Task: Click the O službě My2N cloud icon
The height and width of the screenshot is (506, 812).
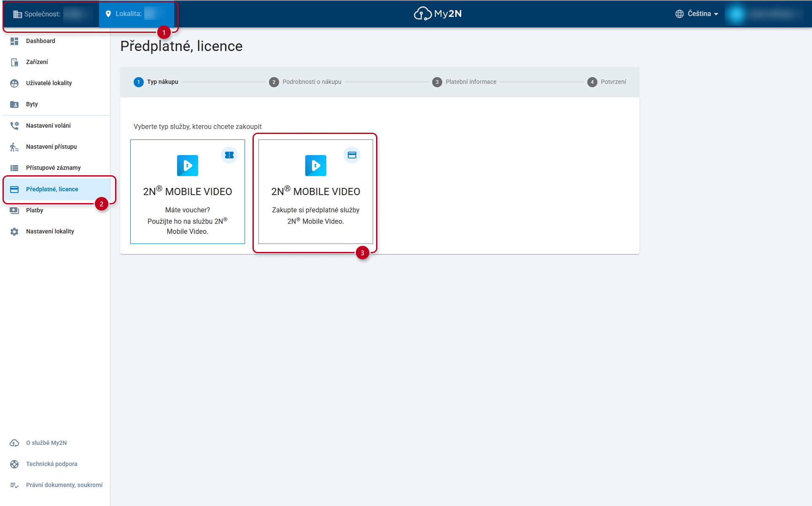Action: point(14,443)
